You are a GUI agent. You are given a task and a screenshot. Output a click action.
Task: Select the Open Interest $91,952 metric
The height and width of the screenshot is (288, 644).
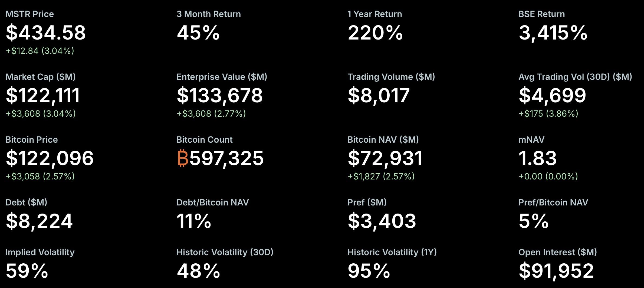click(556, 271)
